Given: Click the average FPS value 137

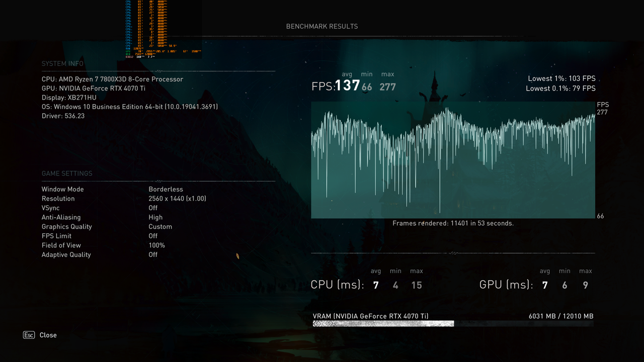Looking at the screenshot, I should click(x=348, y=85).
